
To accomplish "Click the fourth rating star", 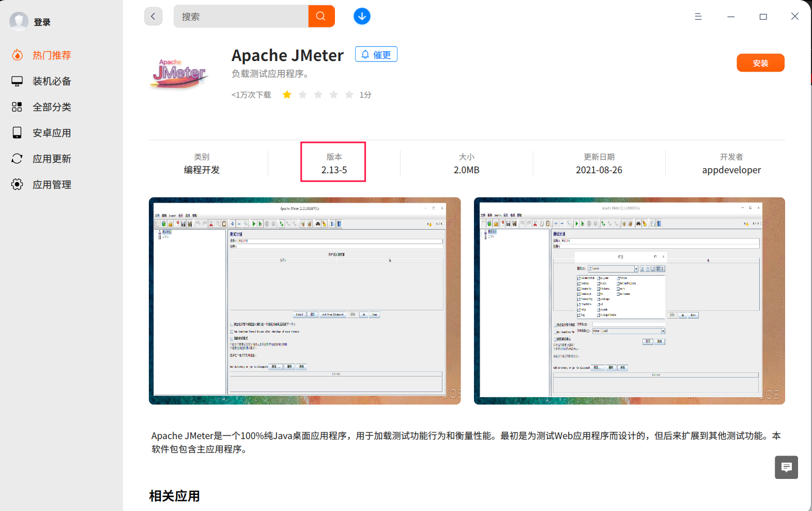I will 333,95.
